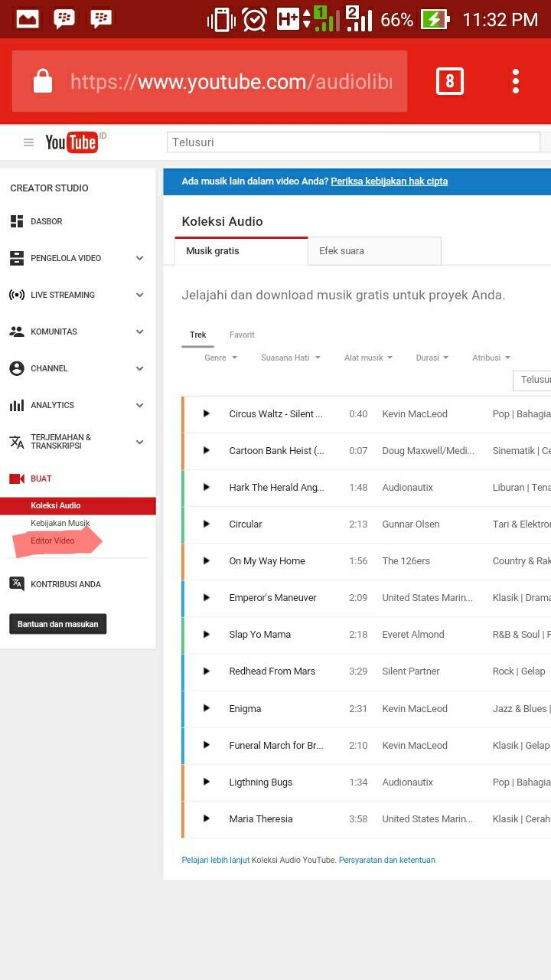Open the YouTube hamburger guide menu
551x980 pixels.
29,142
